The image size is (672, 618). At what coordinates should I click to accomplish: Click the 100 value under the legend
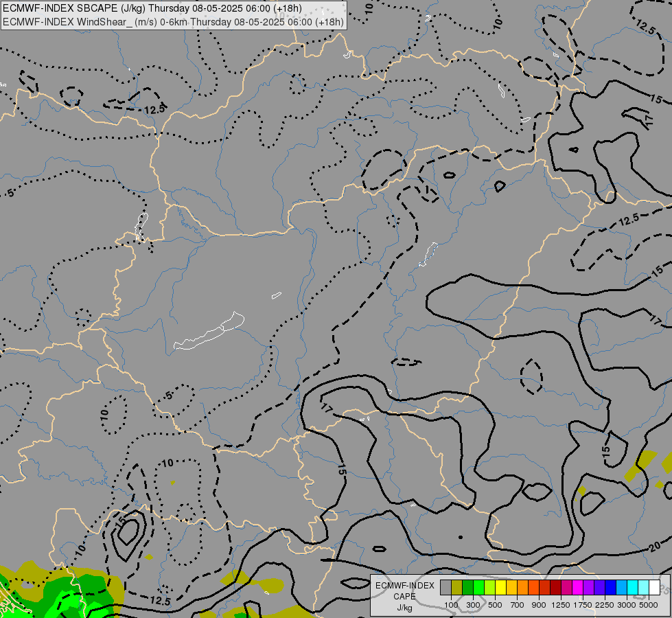click(451, 605)
